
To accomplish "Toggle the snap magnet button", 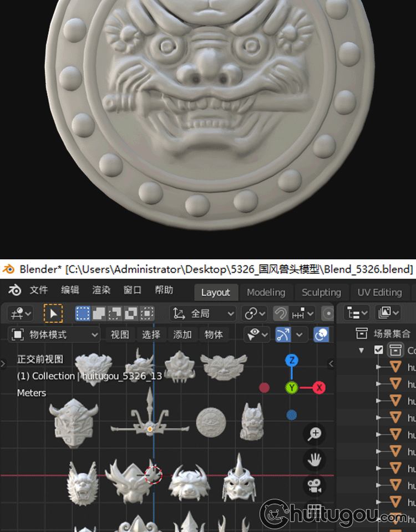I will (281, 314).
